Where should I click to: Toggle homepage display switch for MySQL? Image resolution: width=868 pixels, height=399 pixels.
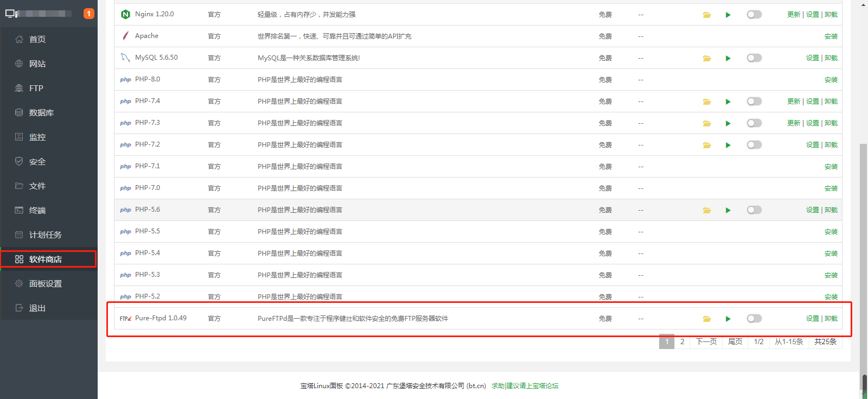point(754,58)
